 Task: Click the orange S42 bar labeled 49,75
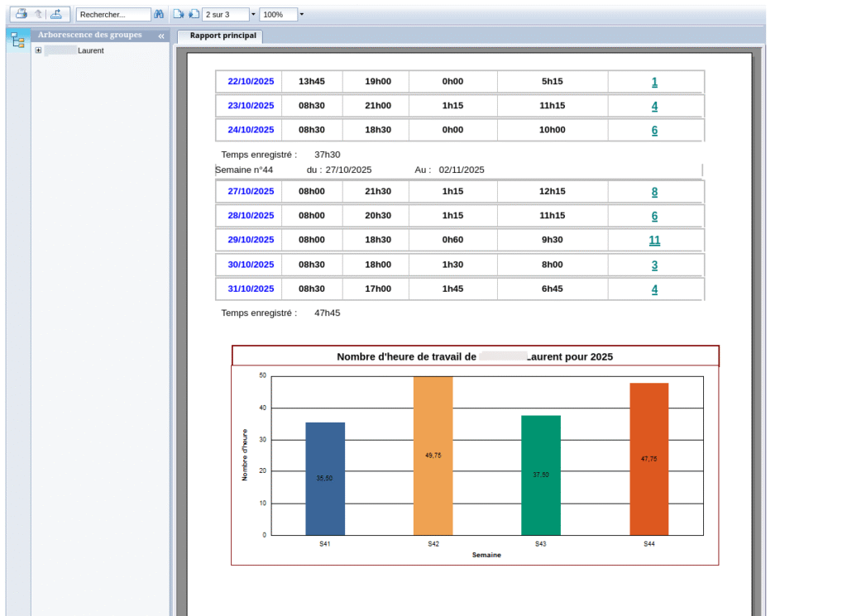pos(433,456)
